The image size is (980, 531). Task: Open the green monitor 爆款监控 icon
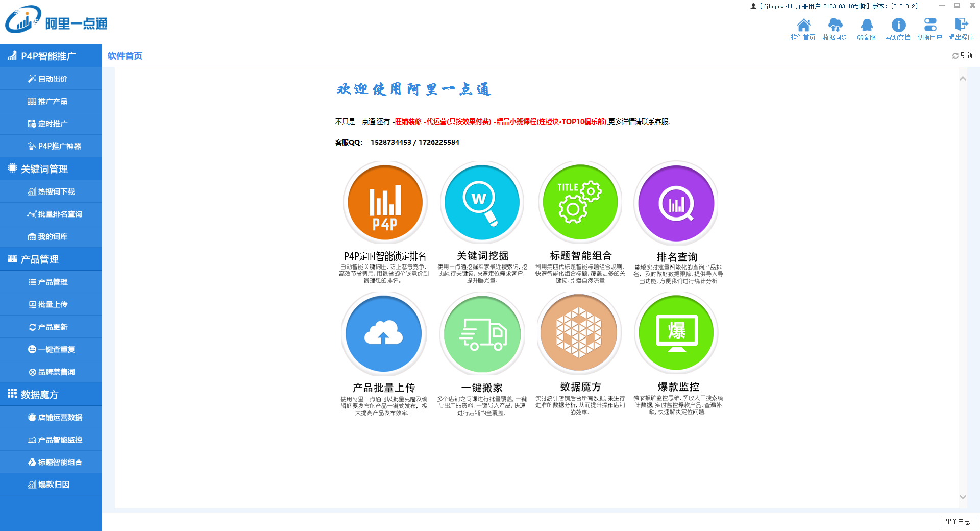(676, 333)
